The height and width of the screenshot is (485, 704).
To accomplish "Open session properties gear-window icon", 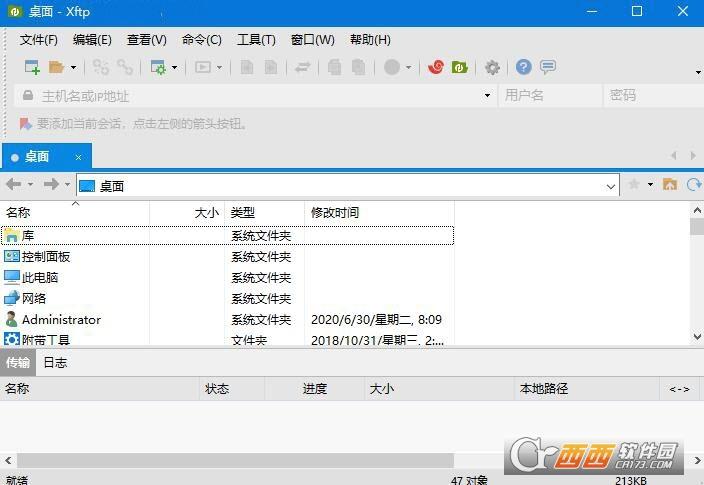I will tap(158, 67).
